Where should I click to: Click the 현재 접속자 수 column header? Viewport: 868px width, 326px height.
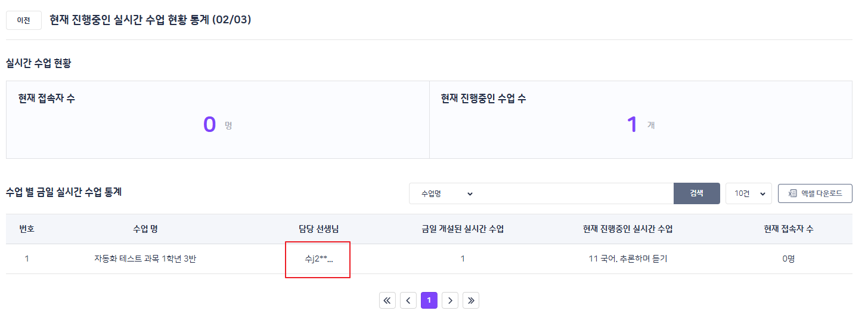[x=788, y=229]
